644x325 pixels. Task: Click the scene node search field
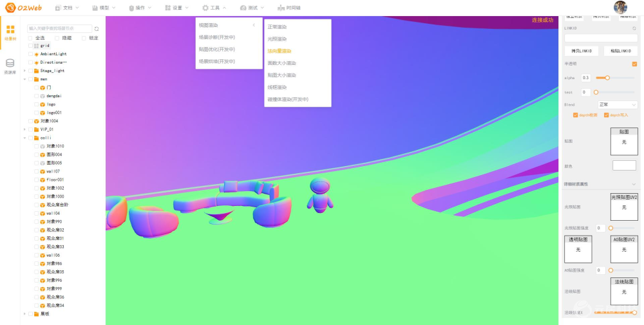pos(59,29)
